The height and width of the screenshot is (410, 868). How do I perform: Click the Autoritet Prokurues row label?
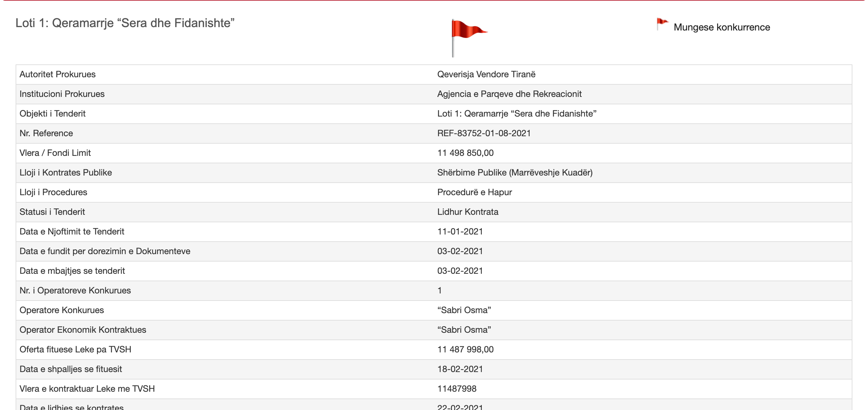[58, 74]
